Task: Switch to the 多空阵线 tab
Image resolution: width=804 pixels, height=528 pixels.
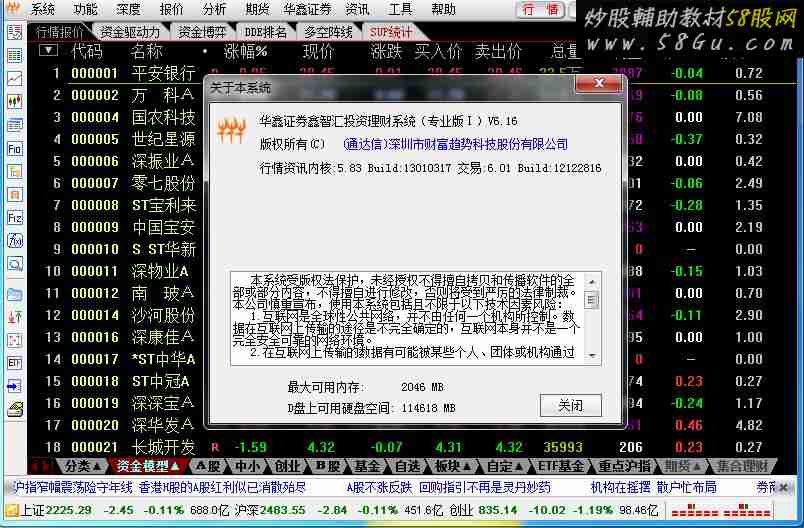Action: pyautogui.click(x=328, y=32)
